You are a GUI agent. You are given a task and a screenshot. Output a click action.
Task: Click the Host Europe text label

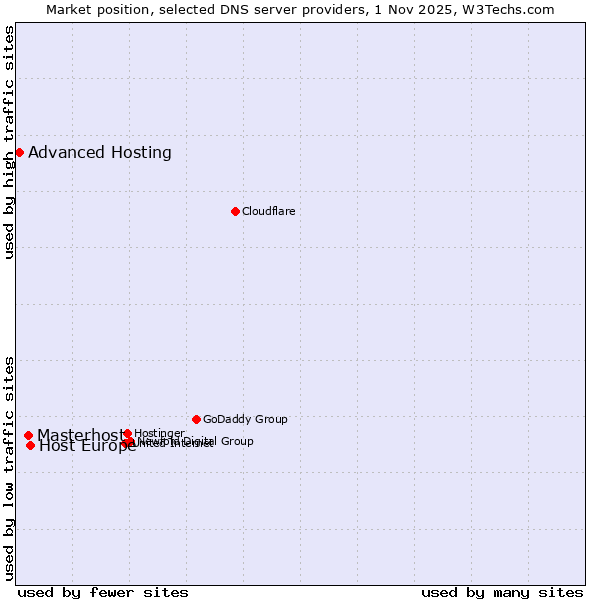87,447
